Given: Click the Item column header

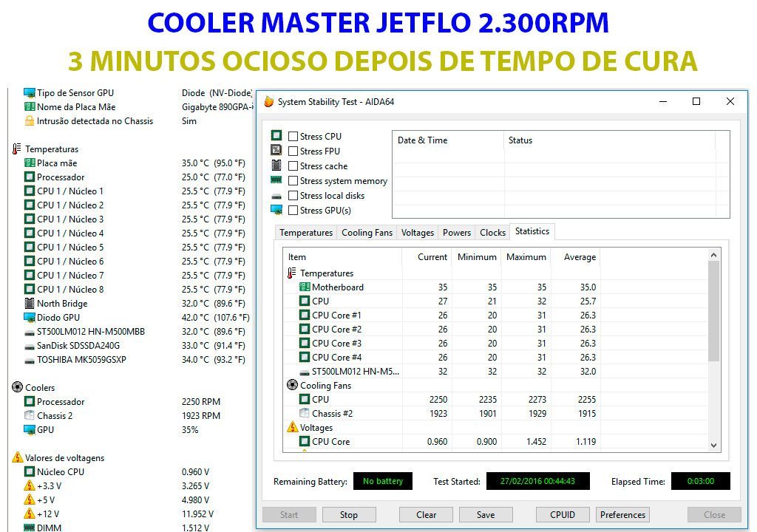Looking at the screenshot, I should 342,257.
